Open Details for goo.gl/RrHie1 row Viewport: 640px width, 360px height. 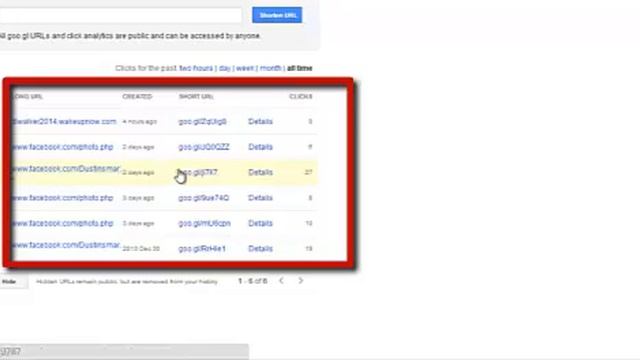(260, 249)
